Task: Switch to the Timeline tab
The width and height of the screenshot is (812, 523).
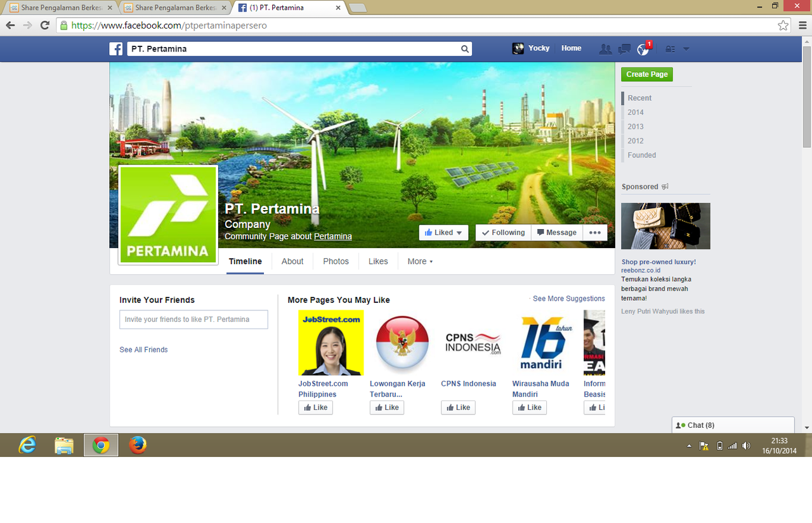Action: point(246,261)
